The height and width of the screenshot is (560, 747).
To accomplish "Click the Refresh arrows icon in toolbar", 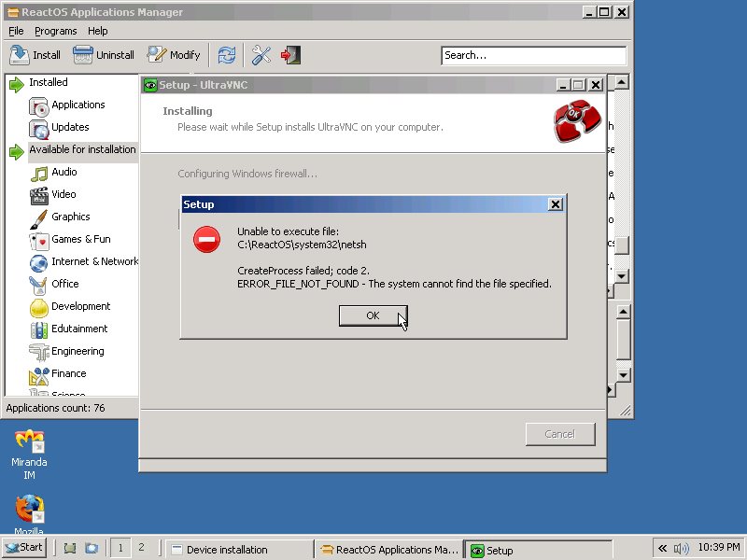I will (227, 55).
